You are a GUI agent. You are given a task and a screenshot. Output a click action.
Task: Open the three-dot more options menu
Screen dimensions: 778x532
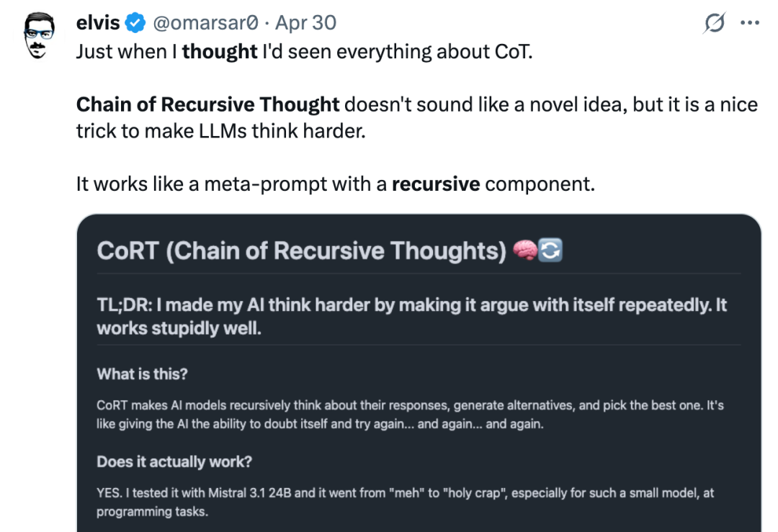(749, 23)
